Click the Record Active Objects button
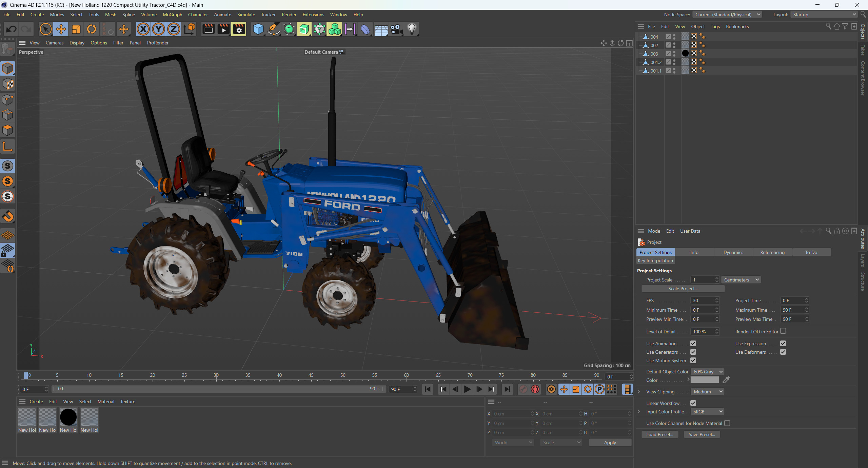Image resolution: width=868 pixels, height=468 pixels. coord(523,389)
